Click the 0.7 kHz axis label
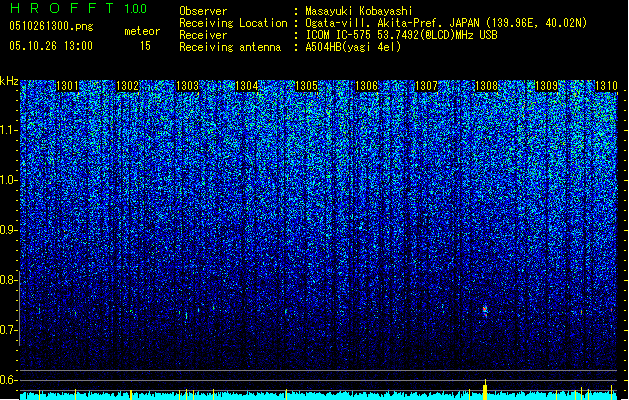Image resolution: width=629 pixels, height=400 pixels. click(x=8, y=330)
